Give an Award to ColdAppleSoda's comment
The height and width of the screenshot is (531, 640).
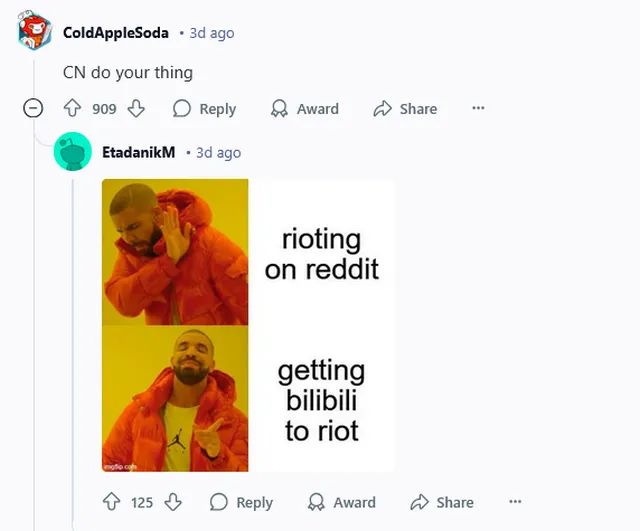305,109
